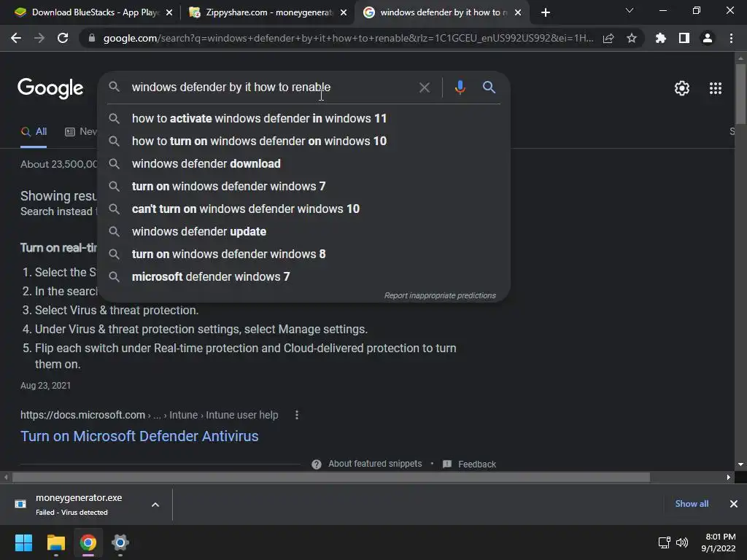
Task: Click the share this page icon
Action: click(608, 39)
